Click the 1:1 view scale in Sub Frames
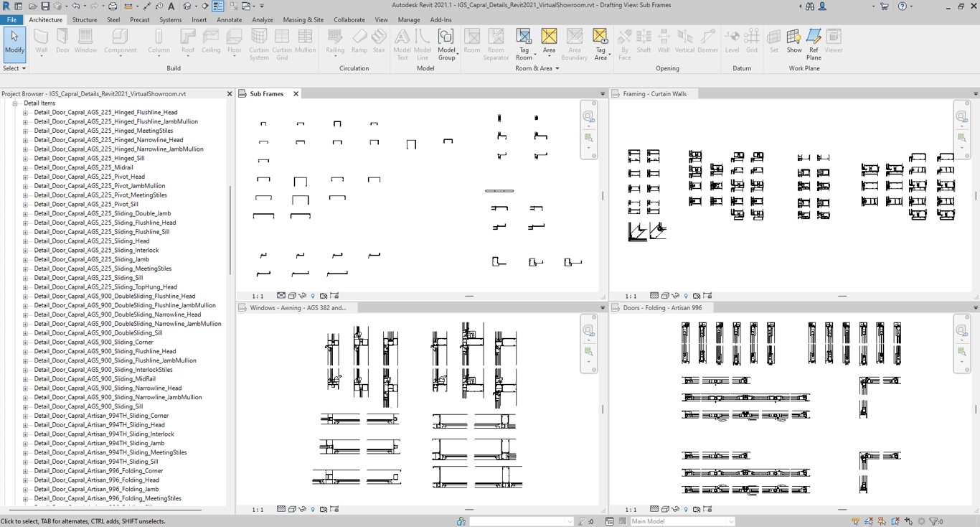Image resolution: width=980 pixels, height=527 pixels. 258,296
